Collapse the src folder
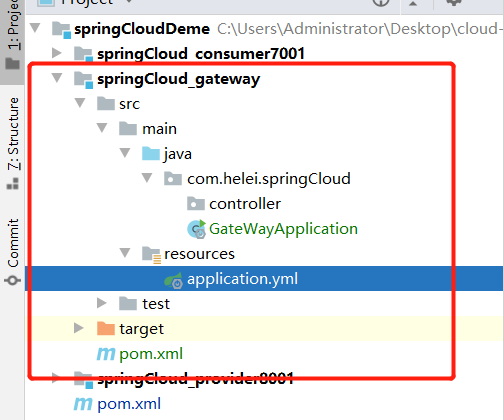Viewport: 504px width, 420px height. (x=80, y=103)
